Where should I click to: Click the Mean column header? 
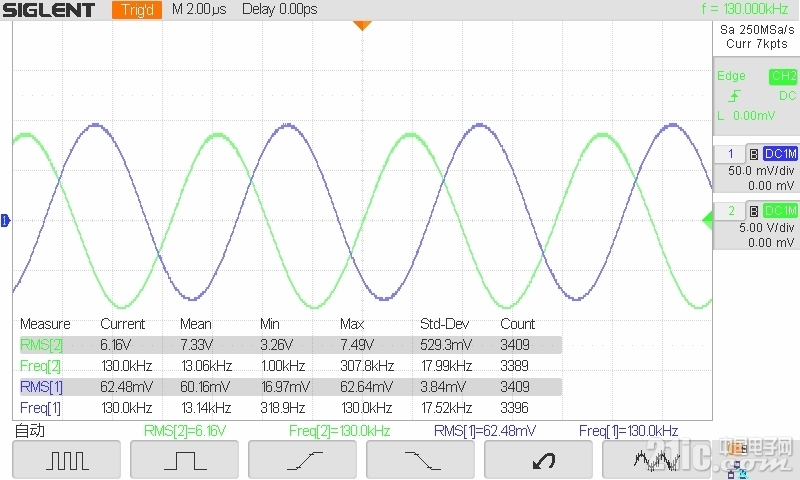195,324
